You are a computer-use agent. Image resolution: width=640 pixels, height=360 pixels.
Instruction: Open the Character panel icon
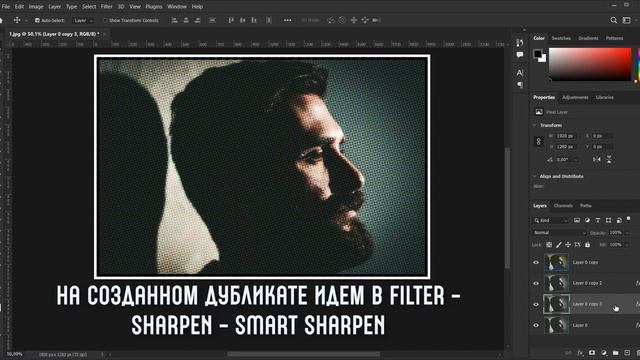(520, 73)
